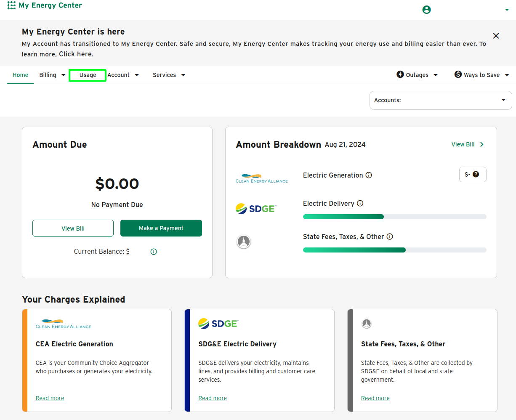
Task: Show Electric Delivery info icon
Action: coord(360,203)
